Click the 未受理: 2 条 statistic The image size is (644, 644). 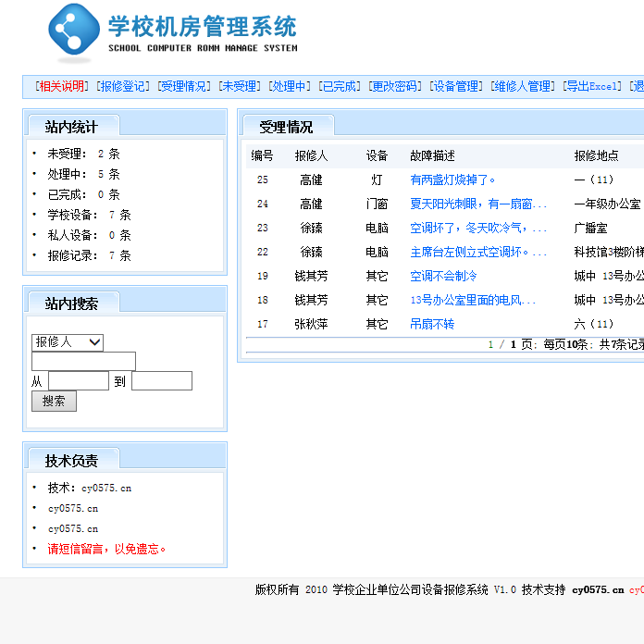click(84, 154)
